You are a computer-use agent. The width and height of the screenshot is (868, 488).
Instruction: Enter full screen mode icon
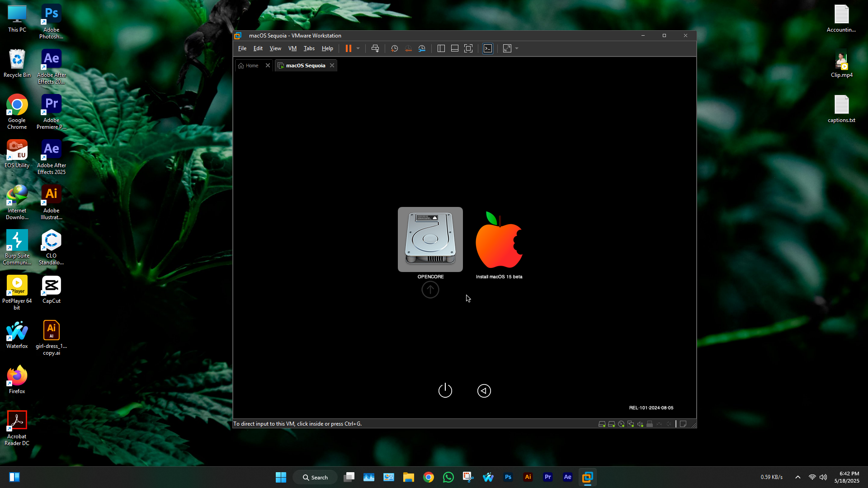(x=468, y=48)
